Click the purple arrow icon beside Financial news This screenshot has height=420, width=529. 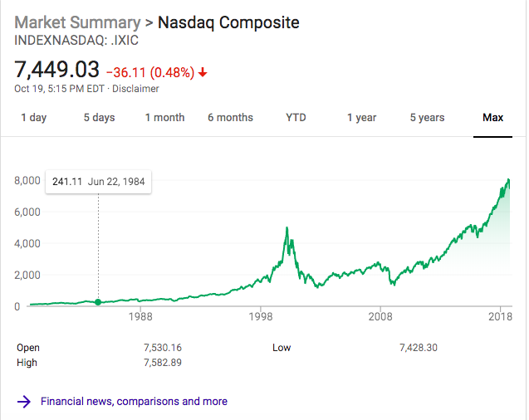pos(25,402)
